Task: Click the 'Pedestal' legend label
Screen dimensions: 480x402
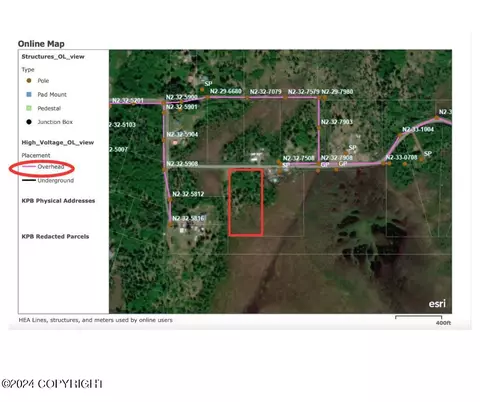Action: (49, 108)
